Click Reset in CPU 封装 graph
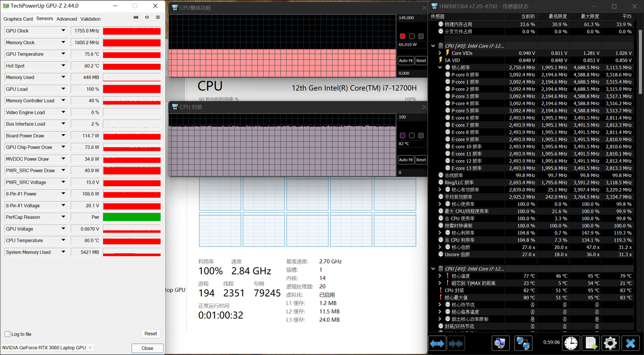Viewport: 644px width, 355px height. click(421, 160)
